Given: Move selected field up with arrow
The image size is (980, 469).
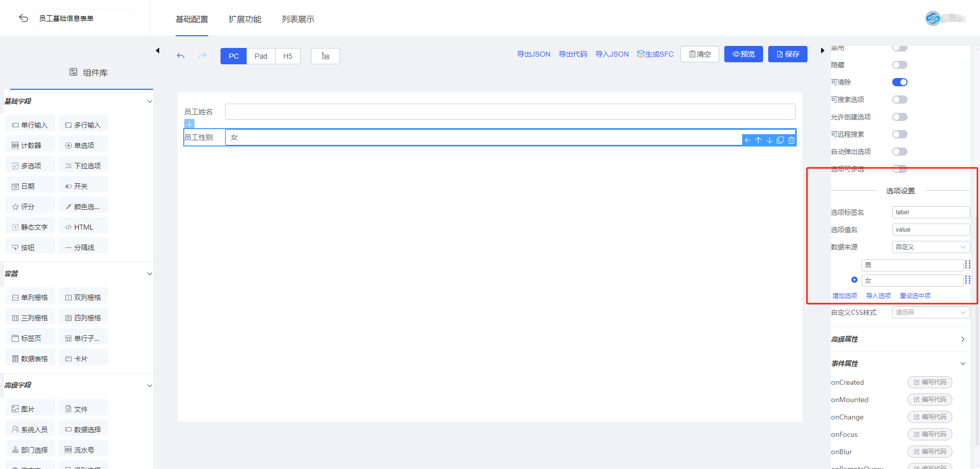Looking at the screenshot, I should tap(758, 140).
